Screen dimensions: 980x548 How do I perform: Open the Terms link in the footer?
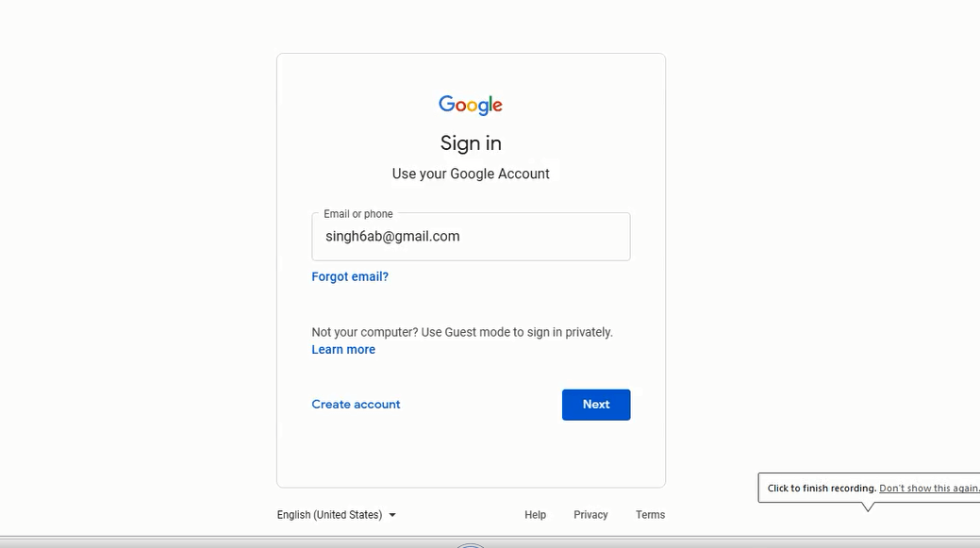(x=650, y=514)
